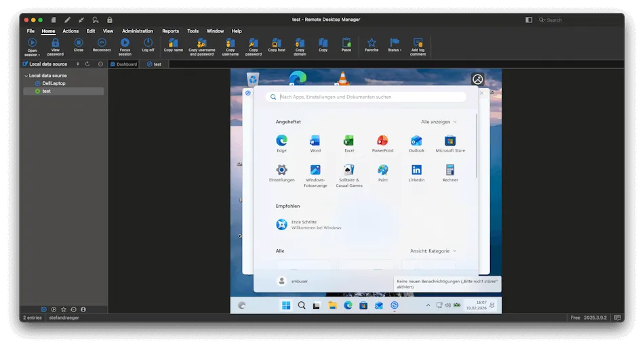Screen dimensions: 644x348
Task: Click the View password lock icon
Action: pos(56,43)
